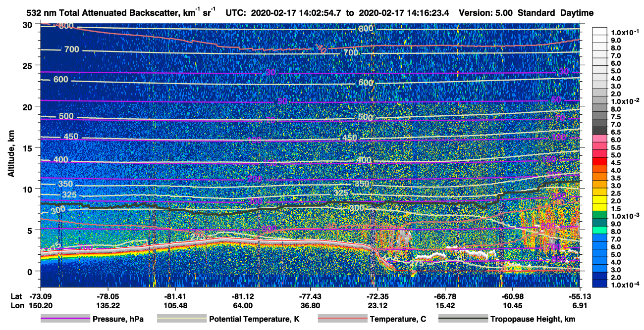Click the Potential Temperature legend line sample
Image resolution: width=644 pixels, height=330 pixels.
click(x=181, y=319)
